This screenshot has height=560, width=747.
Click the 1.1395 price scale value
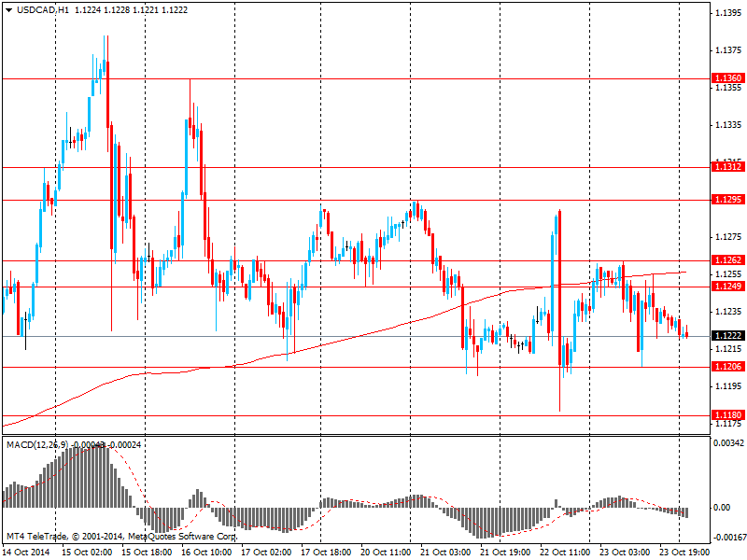point(728,13)
